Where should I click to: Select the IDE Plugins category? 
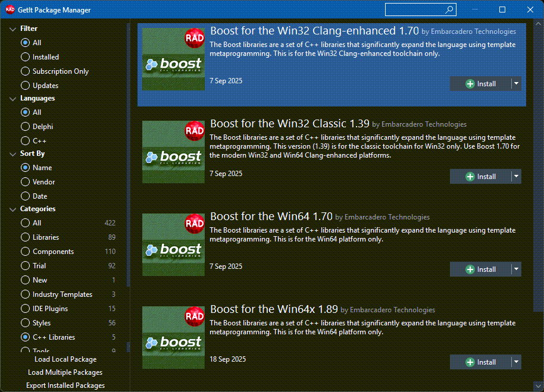(x=25, y=309)
